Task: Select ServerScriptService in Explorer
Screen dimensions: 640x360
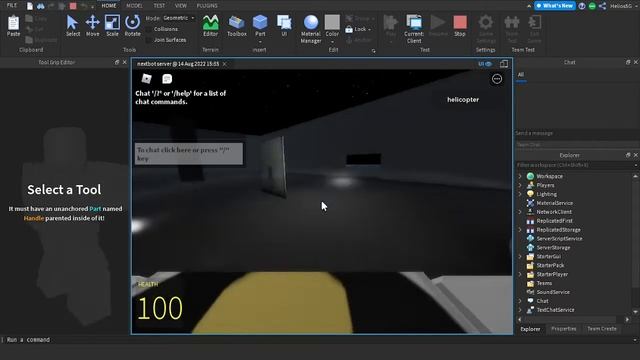Action: click(559, 239)
